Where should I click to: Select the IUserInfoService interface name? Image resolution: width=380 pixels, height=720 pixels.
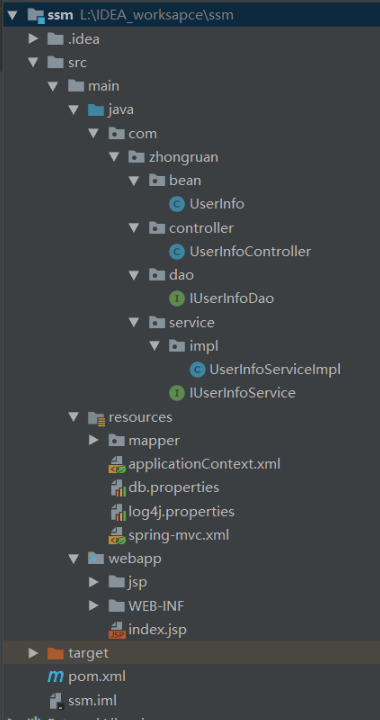coord(242,393)
